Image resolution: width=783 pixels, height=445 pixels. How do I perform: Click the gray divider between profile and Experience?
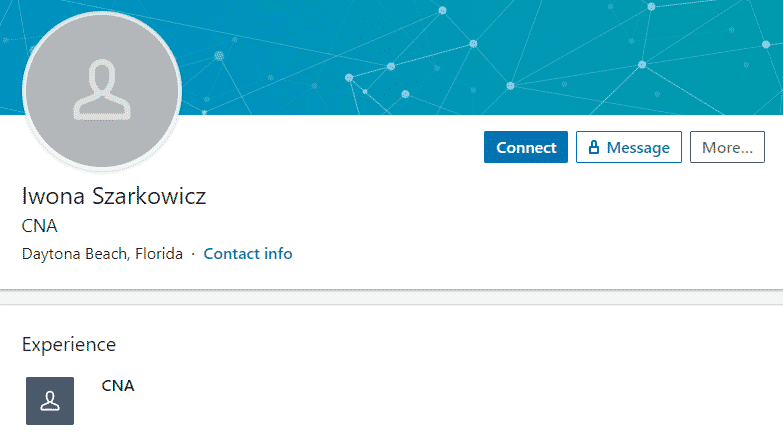392,297
